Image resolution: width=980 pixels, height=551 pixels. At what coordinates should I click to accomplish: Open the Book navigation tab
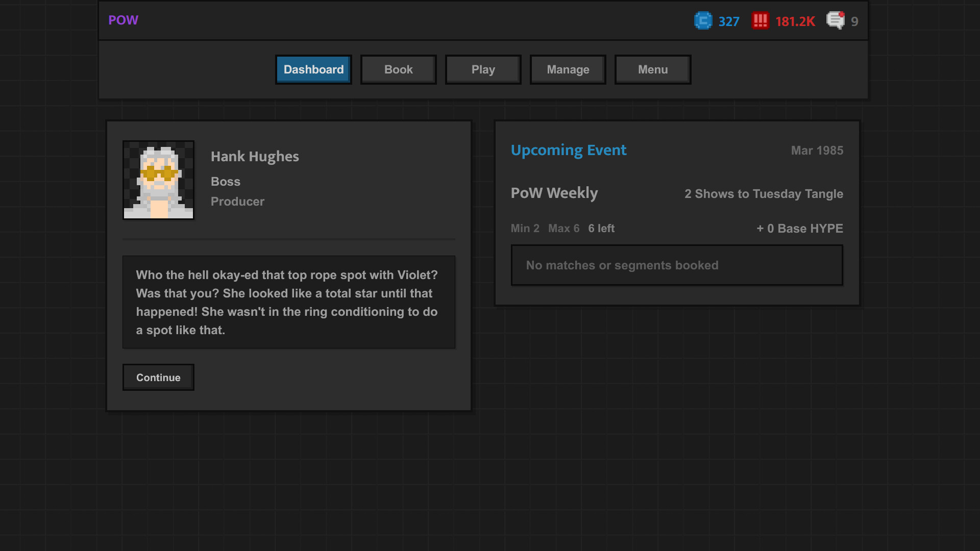[399, 69]
